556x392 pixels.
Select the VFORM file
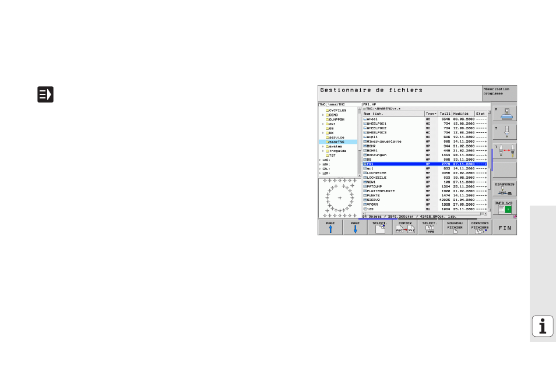[x=425, y=204]
